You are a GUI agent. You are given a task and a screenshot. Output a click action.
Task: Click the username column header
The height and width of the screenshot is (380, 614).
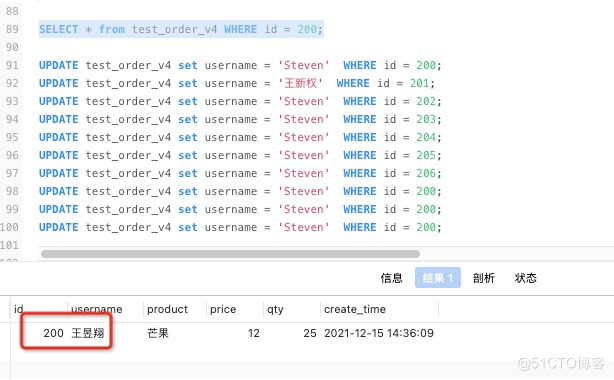[x=96, y=309]
